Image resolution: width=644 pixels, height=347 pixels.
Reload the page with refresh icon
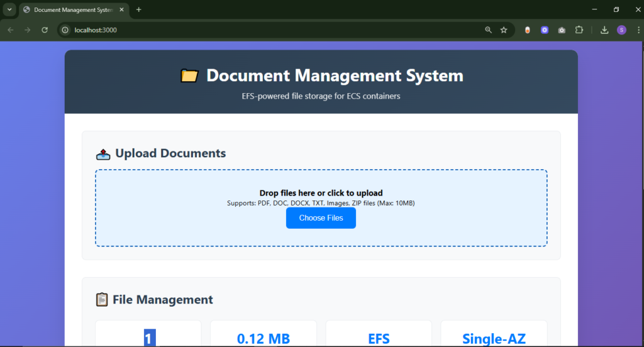[45, 30]
